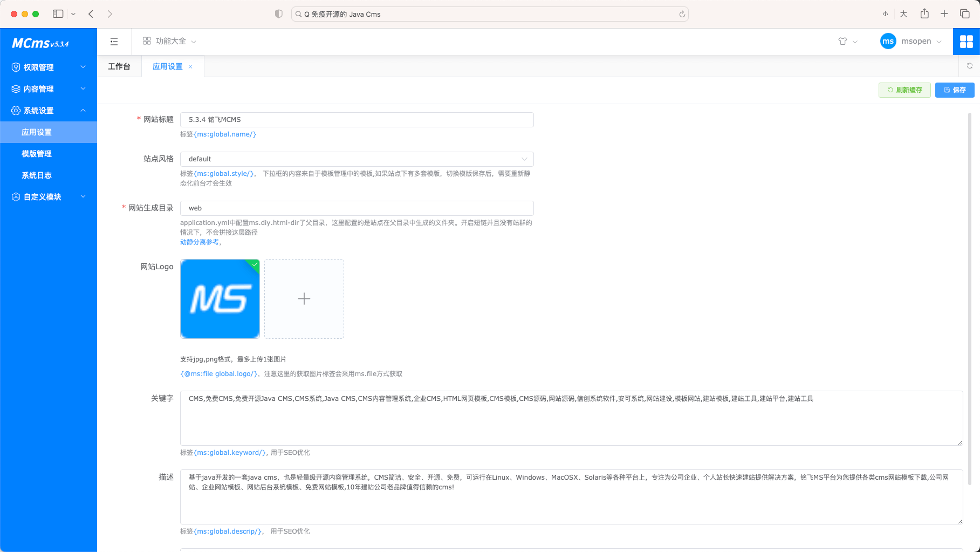
Task: Click the browser share icon
Action: [924, 14]
